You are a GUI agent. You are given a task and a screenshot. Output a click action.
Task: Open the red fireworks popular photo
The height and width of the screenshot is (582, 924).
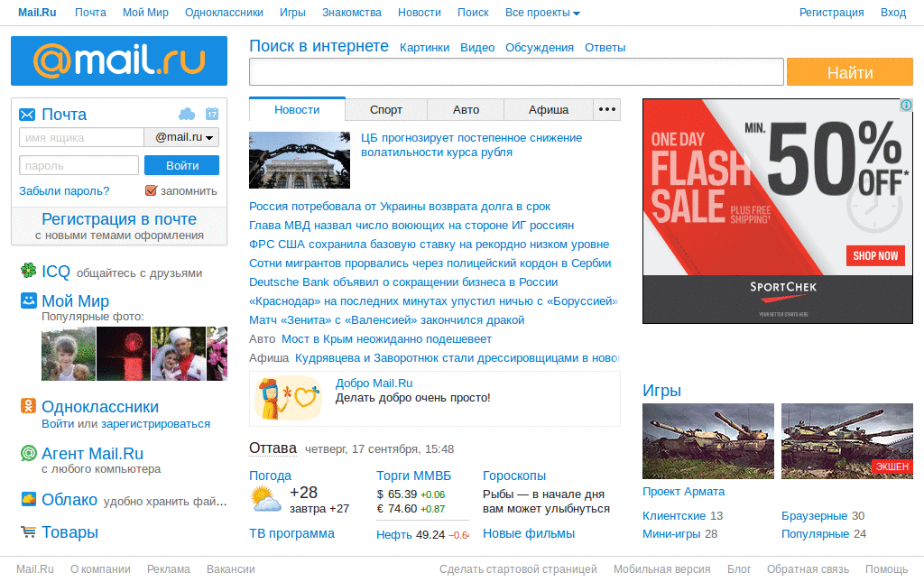coord(123,354)
